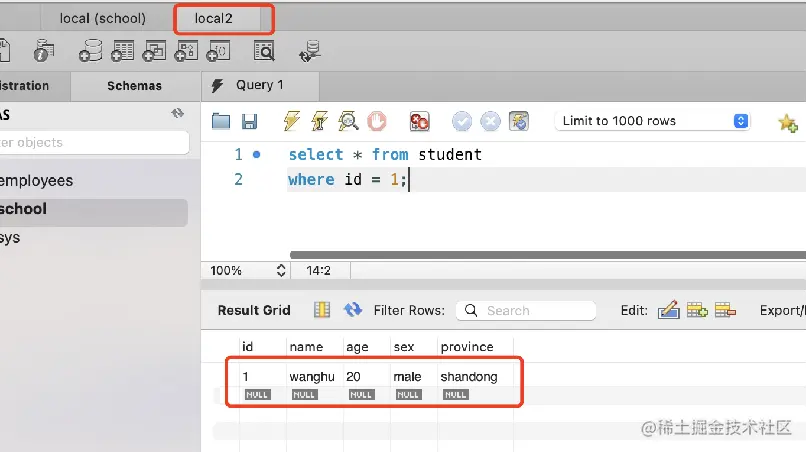Sort by the sex column header
This screenshot has width=807, height=452.
click(413, 347)
